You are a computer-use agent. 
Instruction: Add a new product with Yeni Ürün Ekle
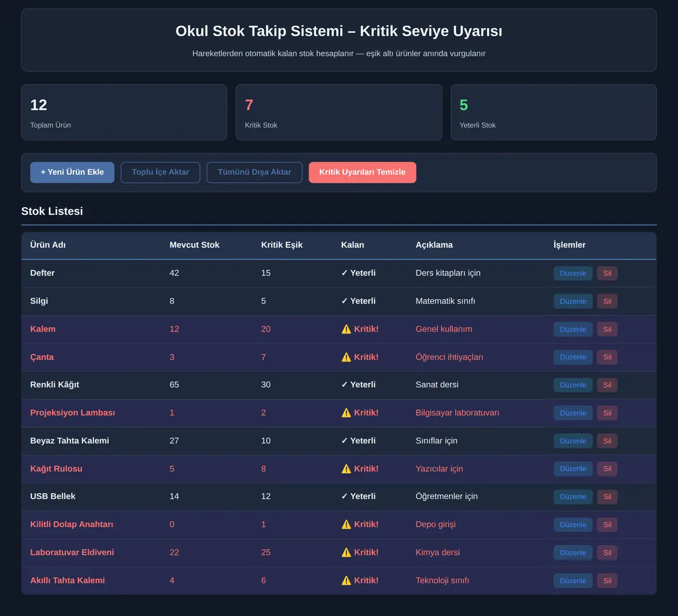72,172
